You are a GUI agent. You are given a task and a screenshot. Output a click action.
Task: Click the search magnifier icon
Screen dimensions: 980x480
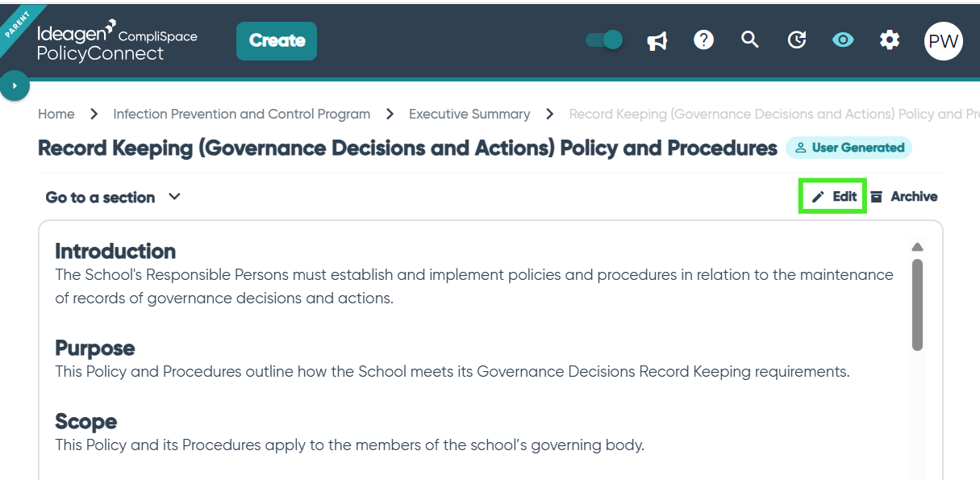tap(750, 40)
